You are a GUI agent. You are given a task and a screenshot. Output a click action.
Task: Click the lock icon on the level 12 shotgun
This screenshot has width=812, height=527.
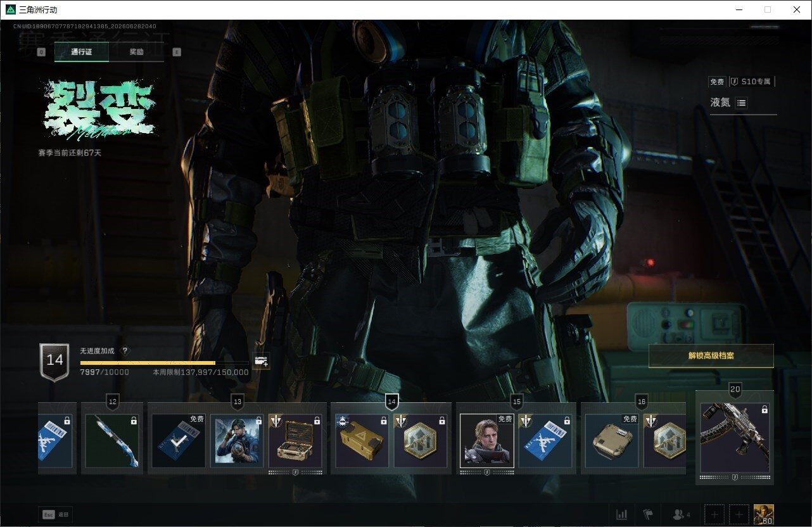pos(134,420)
